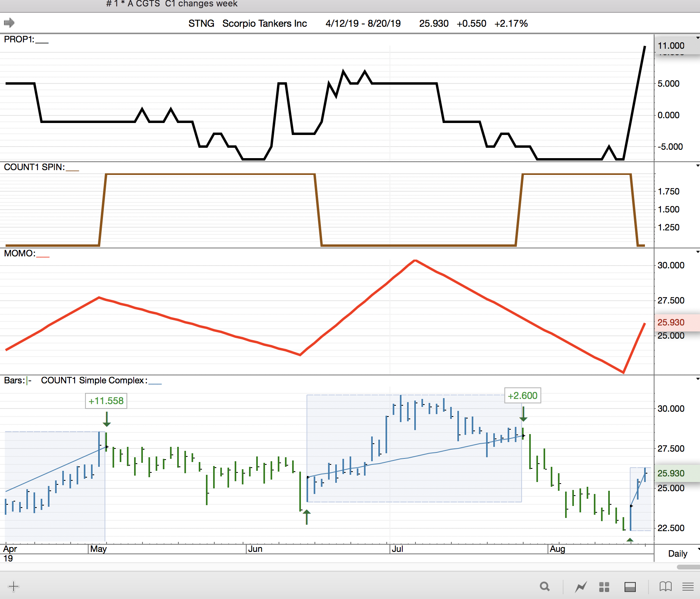Click the 1.500 tick on COUNT1 SPIN scale
The width and height of the screenshot is (700, 599).
point(668,209)
